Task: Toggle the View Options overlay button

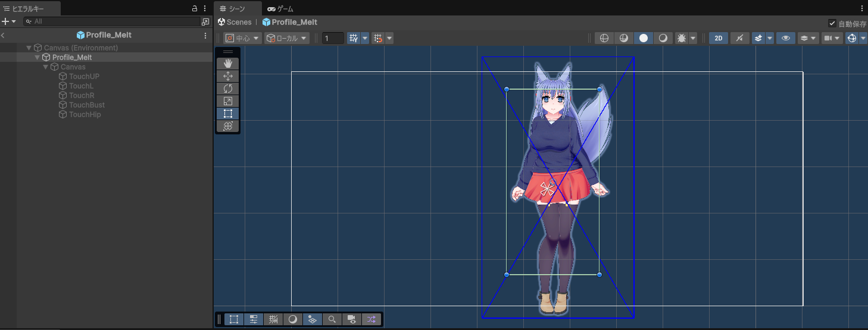Action: [313, 319]
